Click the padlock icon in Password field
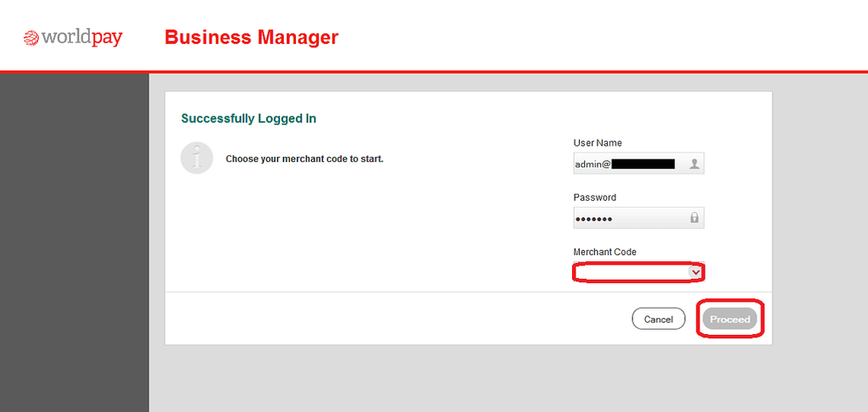The image size is (868, 412). (x=694, y=218)
